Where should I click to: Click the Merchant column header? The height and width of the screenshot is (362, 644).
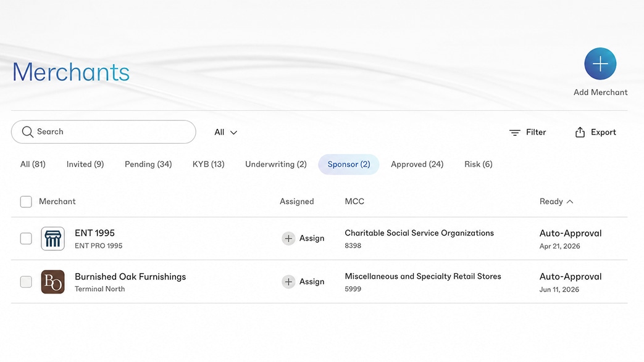[x=57, y=202]
